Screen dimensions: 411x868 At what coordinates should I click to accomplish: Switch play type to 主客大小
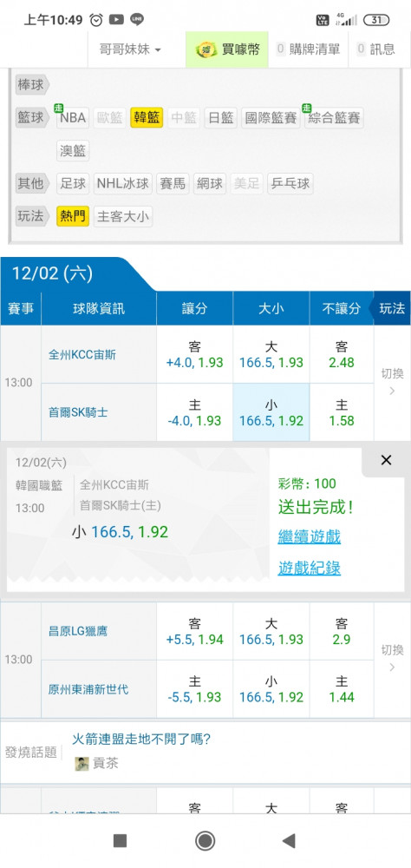click(123, 216)
